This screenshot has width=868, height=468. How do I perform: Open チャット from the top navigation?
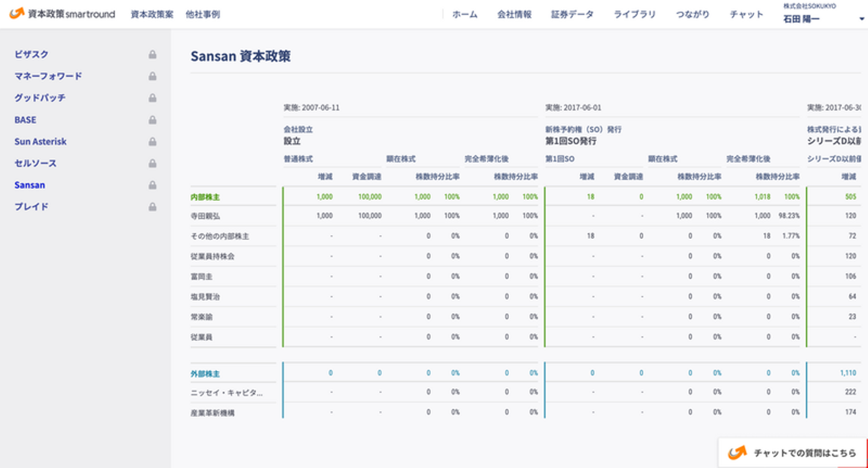746,14
